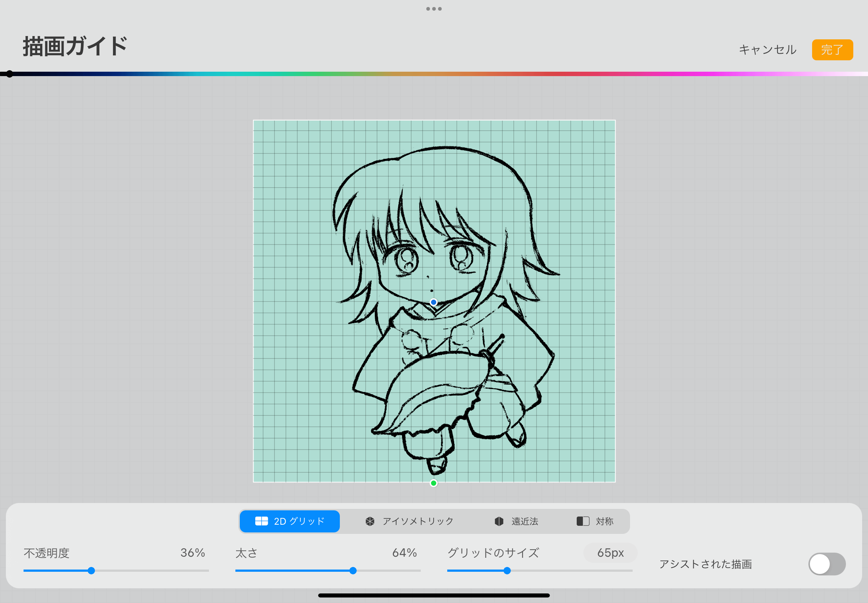Click the green rotation node

tap(433, 483)
